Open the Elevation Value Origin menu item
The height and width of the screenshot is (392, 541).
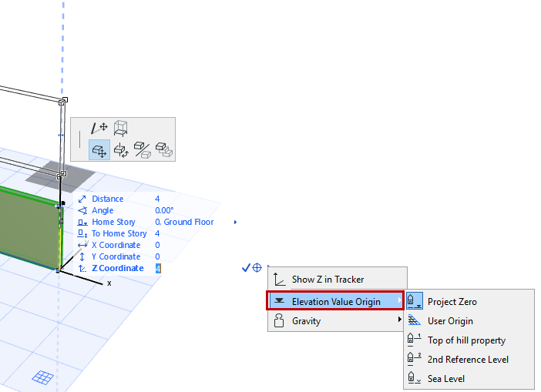[335, 301]
